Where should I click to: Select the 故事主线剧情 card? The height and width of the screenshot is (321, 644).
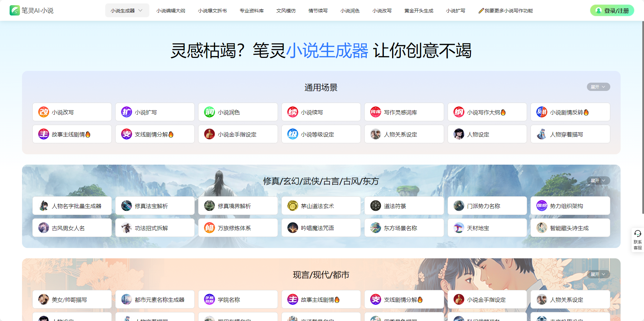pyautogui.click(x=72, y=134)
